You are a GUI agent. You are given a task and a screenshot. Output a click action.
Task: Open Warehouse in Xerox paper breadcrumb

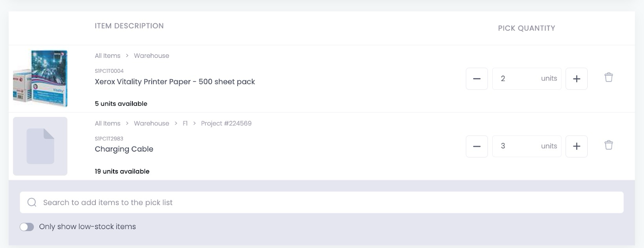(x=151, y=55)
